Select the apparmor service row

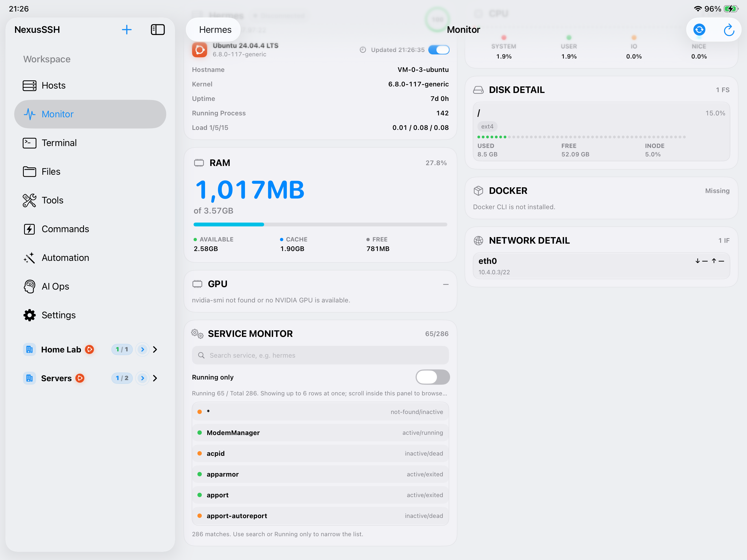320,474
